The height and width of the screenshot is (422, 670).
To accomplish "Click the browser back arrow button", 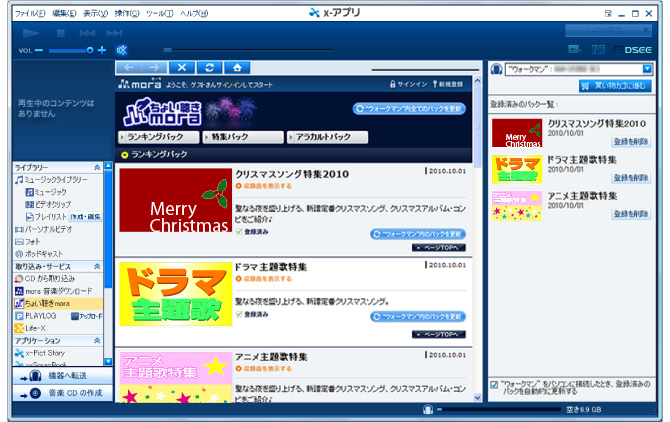I will (130, 68).
